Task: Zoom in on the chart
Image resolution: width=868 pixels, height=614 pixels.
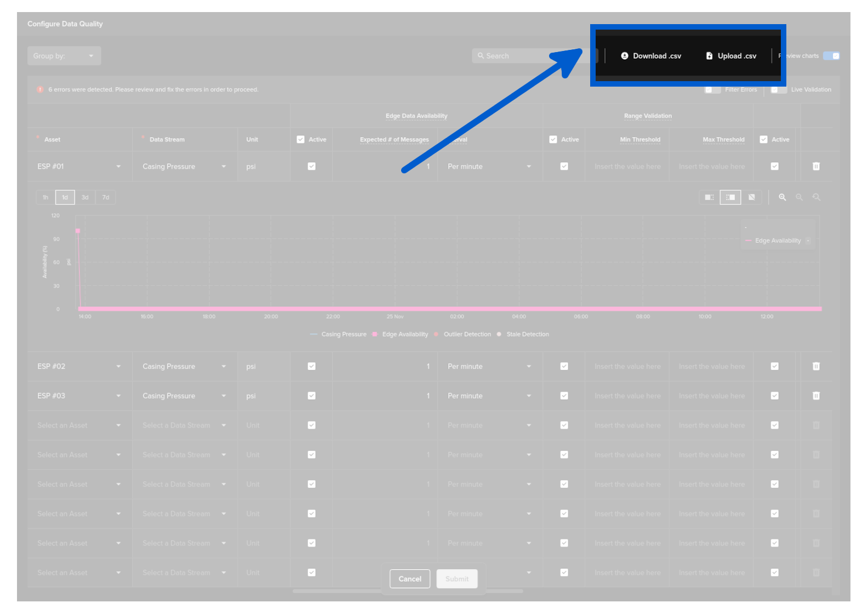Action: (783, 197)
